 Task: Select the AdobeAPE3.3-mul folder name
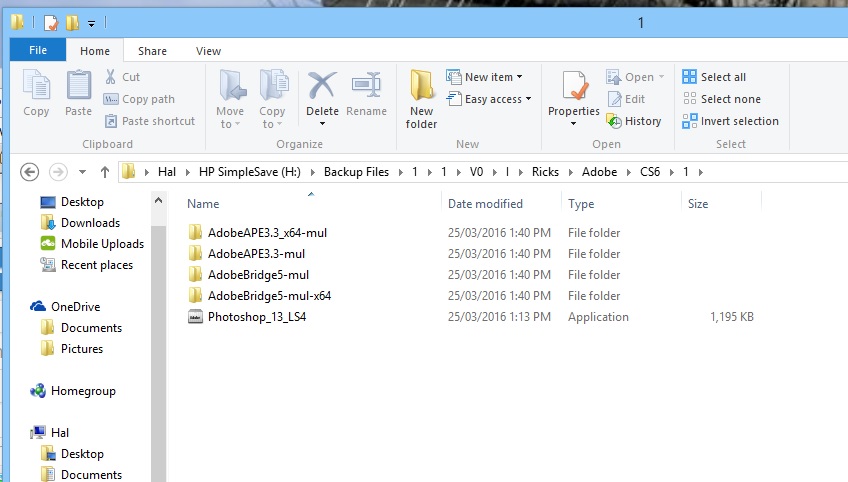pyautogui.click(x=256, y=254)
